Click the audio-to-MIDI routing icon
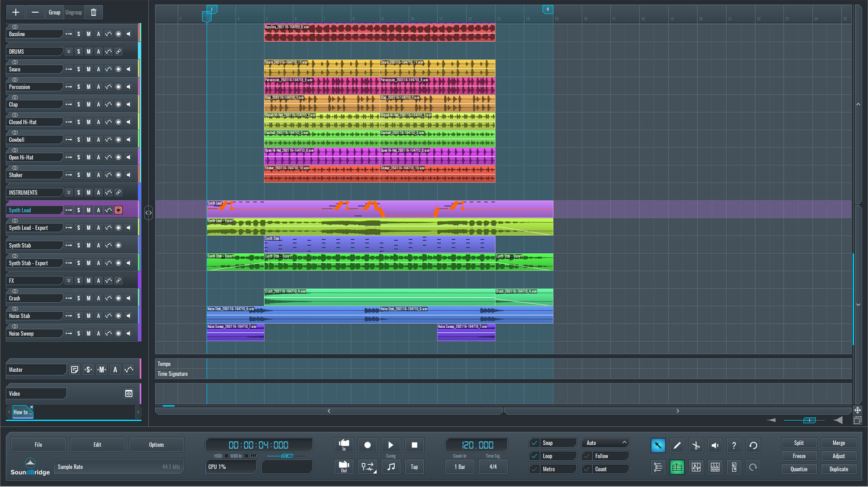The width and height of the screenshot is (868, 487). pyautogui.click(x=367, y=467)
